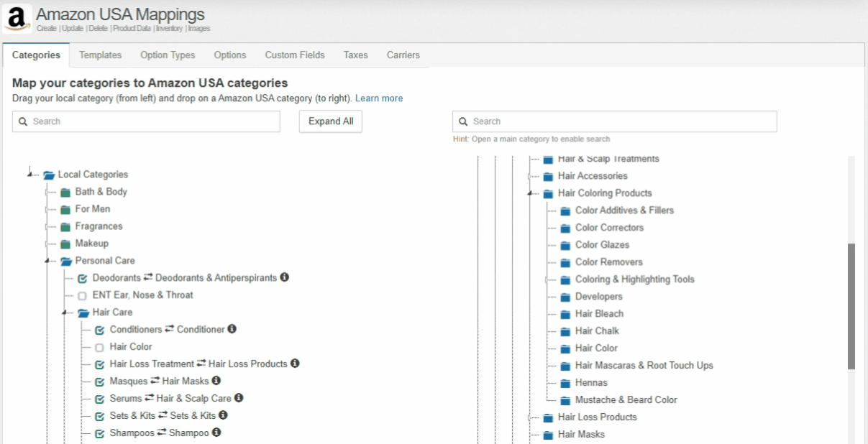Screen dimensions: 868x444
Task: Collapse the Personal Care category node
Action: pos(47,260)
